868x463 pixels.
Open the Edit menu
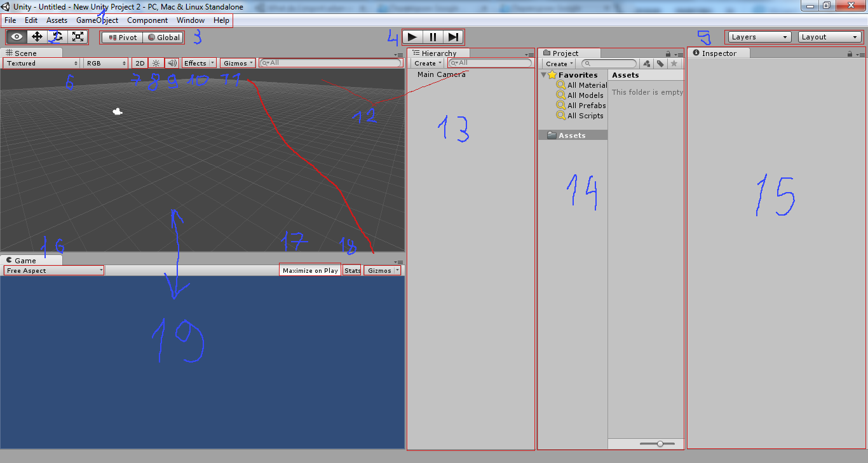pos(31,20)
